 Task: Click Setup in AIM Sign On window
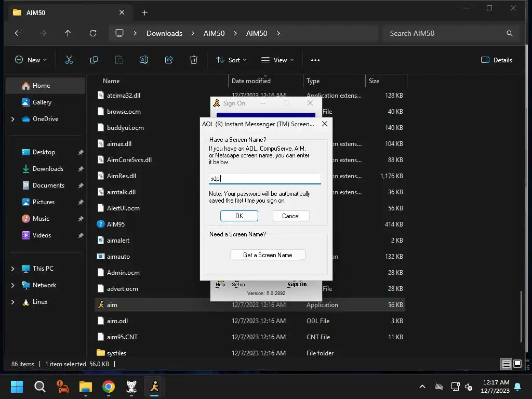coord(238,284)
